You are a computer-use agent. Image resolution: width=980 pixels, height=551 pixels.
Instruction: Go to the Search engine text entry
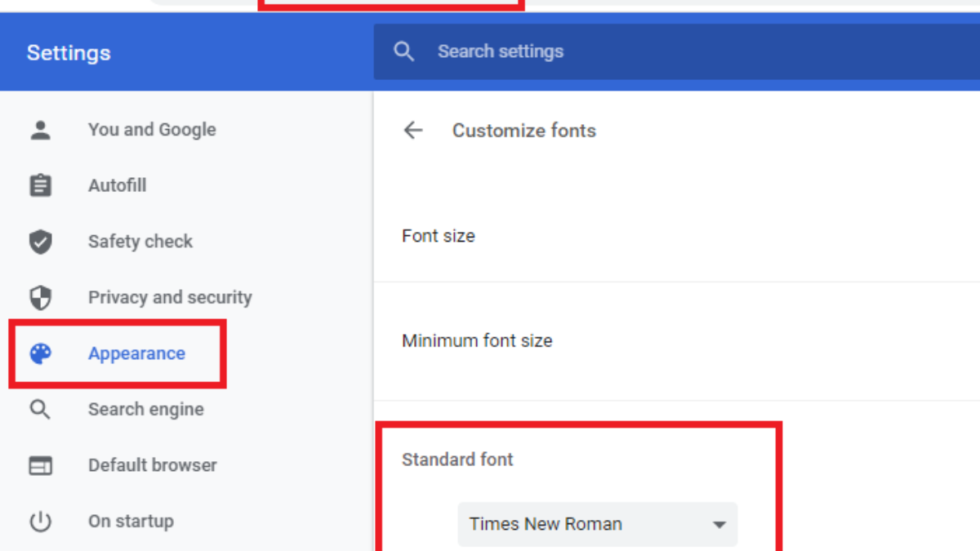(x=146, y=409)
